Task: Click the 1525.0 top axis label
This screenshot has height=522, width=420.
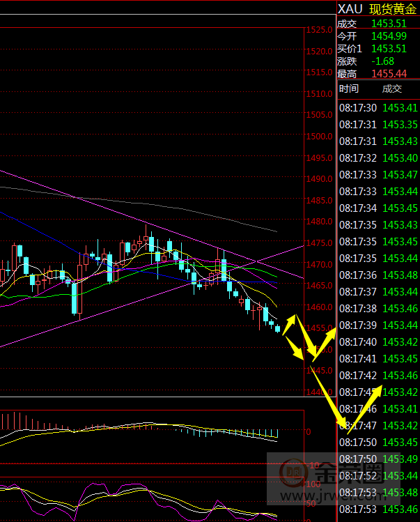Action: (x=317, y=30)
